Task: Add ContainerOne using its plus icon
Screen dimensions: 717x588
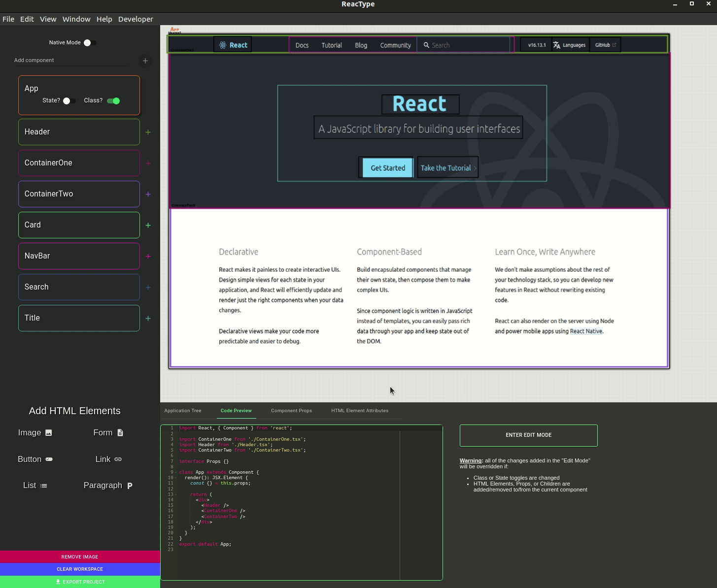Action: tap(148, 163)
